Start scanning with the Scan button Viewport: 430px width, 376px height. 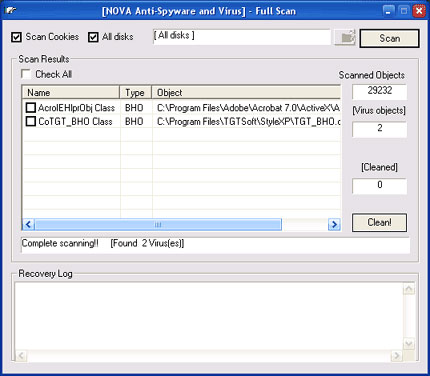[389, 38]
